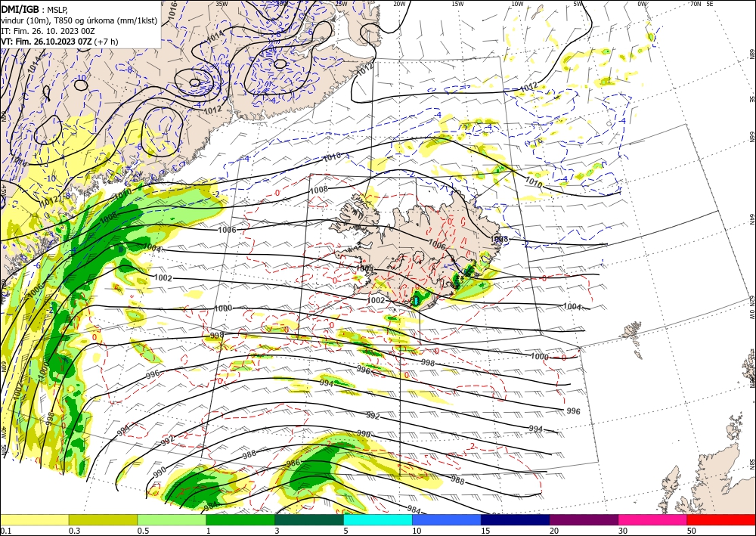The height and width of the screenshot is (536, 756).
Task: Click the '30' legend value
Action: pos(623,531)
